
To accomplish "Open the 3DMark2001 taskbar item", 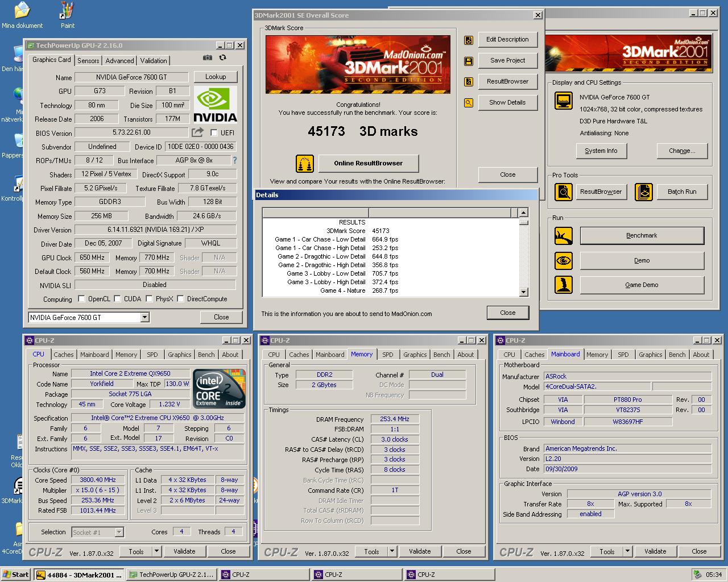I will [78, 575].
